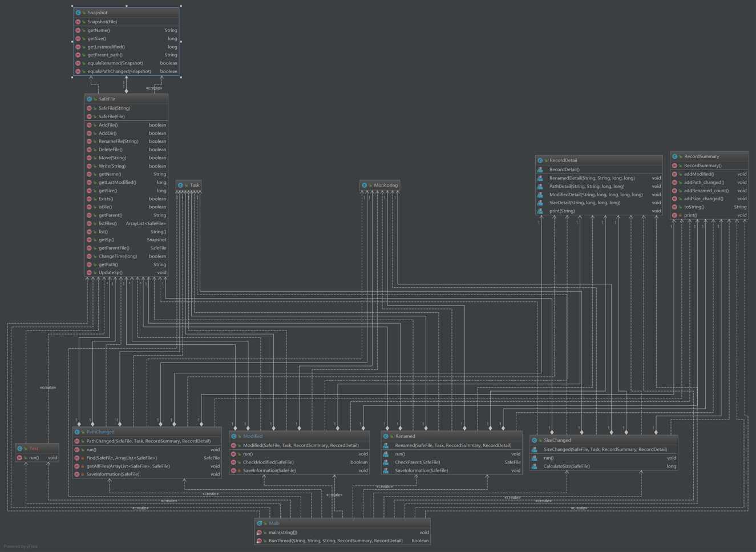
Task: Select SizeDetail method in RecordDetail
Action: (x=599, y=203)
